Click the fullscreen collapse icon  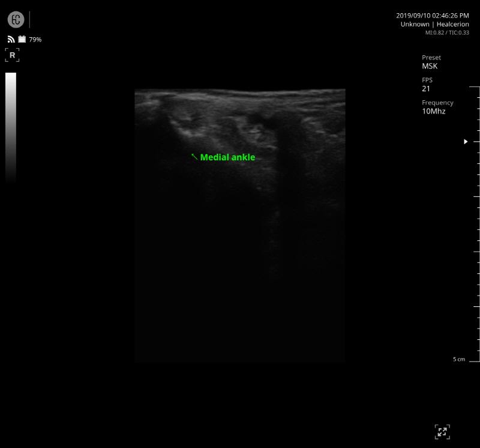pyautogui.click(x=442, y=432)
